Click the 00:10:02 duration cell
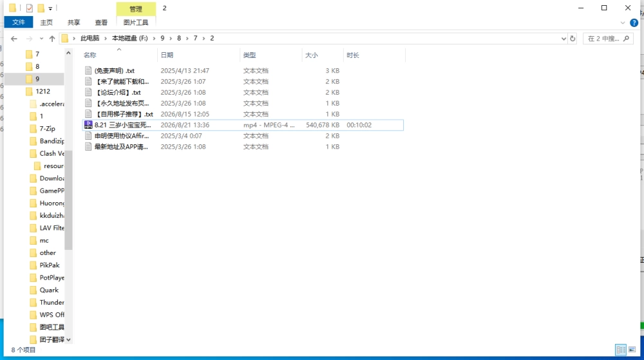 pos(359,125)
